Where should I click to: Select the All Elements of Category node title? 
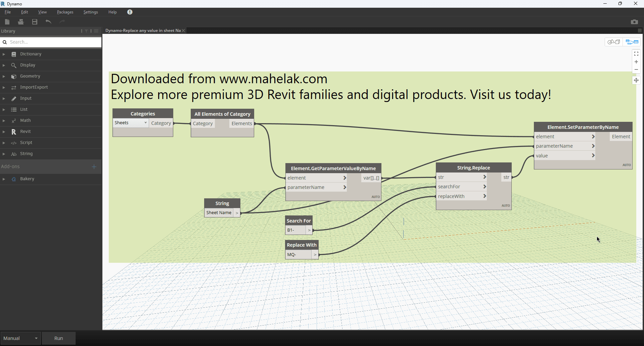point(223,114)
